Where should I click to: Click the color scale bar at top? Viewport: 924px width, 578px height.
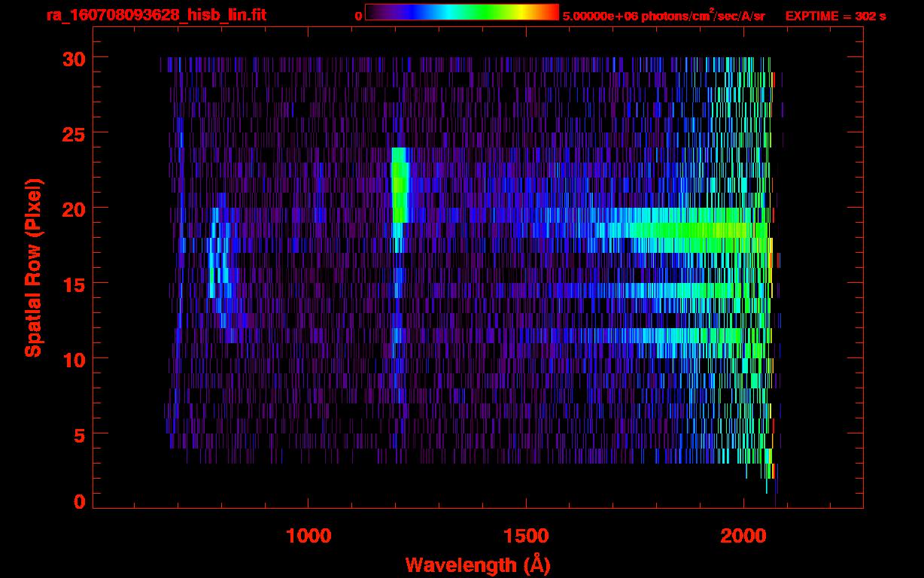pos(461,12)
